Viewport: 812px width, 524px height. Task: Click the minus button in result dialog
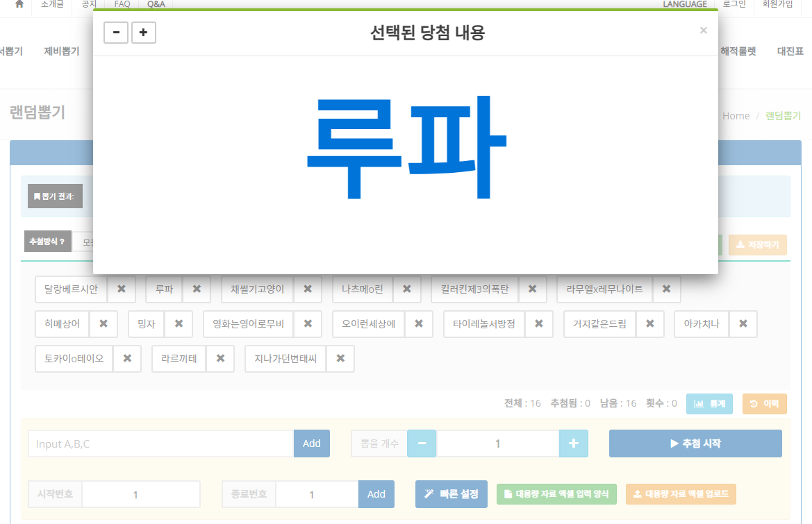coord(116,33)
